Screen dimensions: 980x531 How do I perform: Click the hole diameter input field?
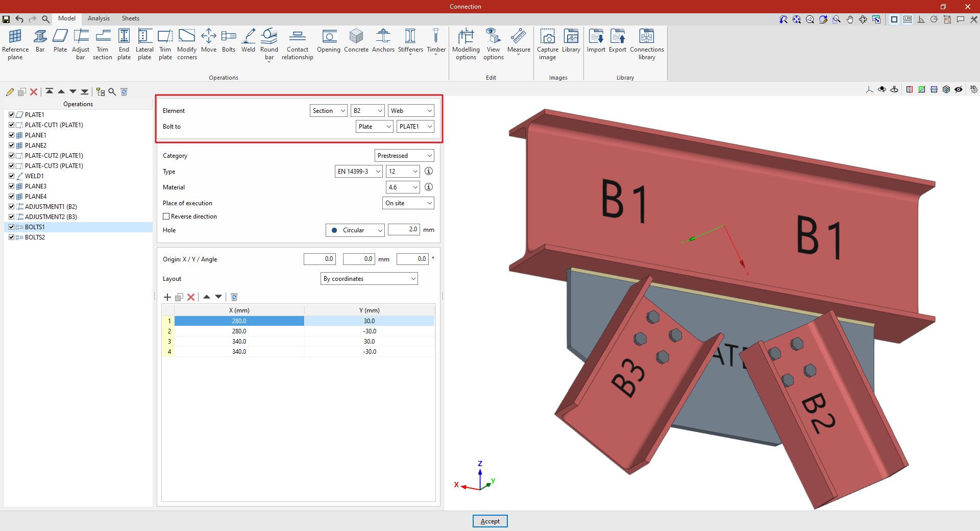(404, 230)
